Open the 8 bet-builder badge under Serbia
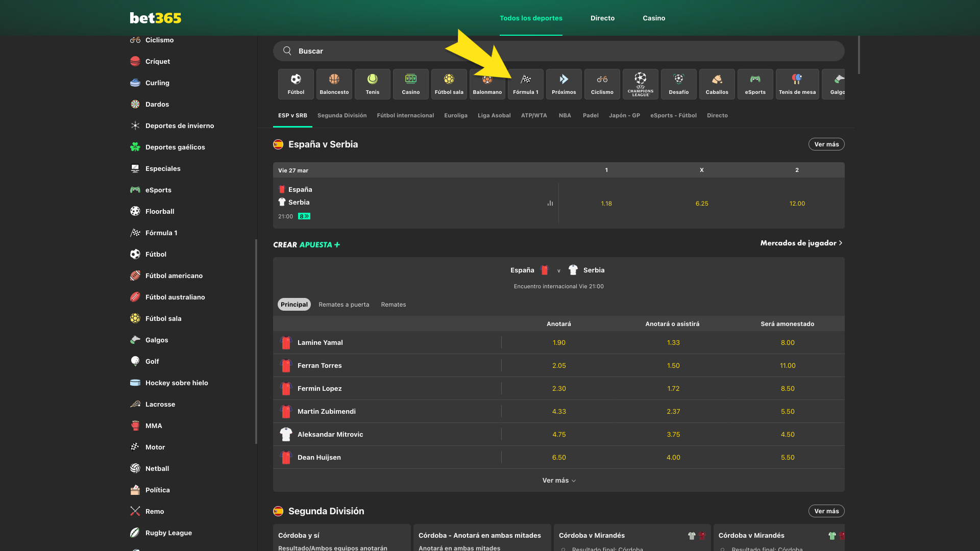Screen dimensions: 980x551 click(304, 216)
